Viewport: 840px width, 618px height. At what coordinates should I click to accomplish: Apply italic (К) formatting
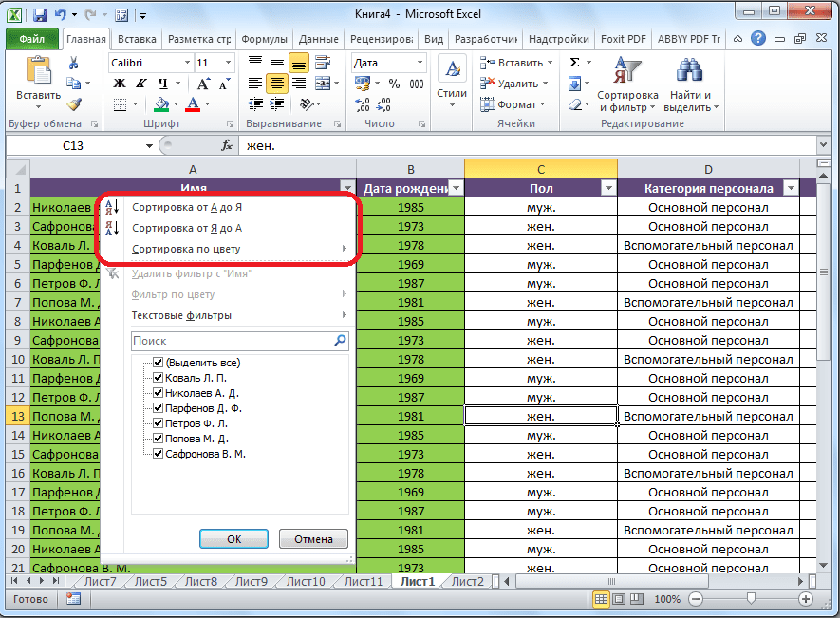tap(140, 84)
